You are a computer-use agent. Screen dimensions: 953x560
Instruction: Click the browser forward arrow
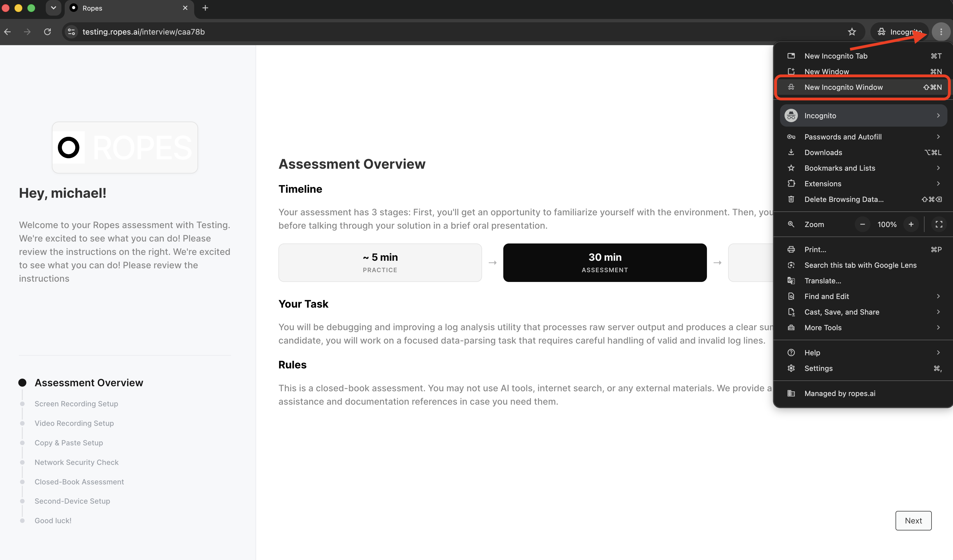27,32
